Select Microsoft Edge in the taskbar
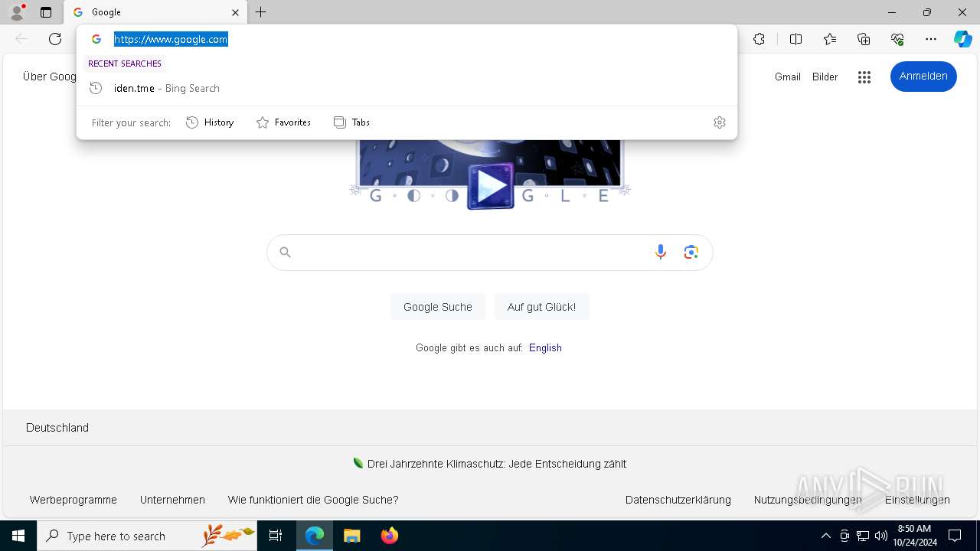Viewport: 980px width, 551px height. (315, 536)
